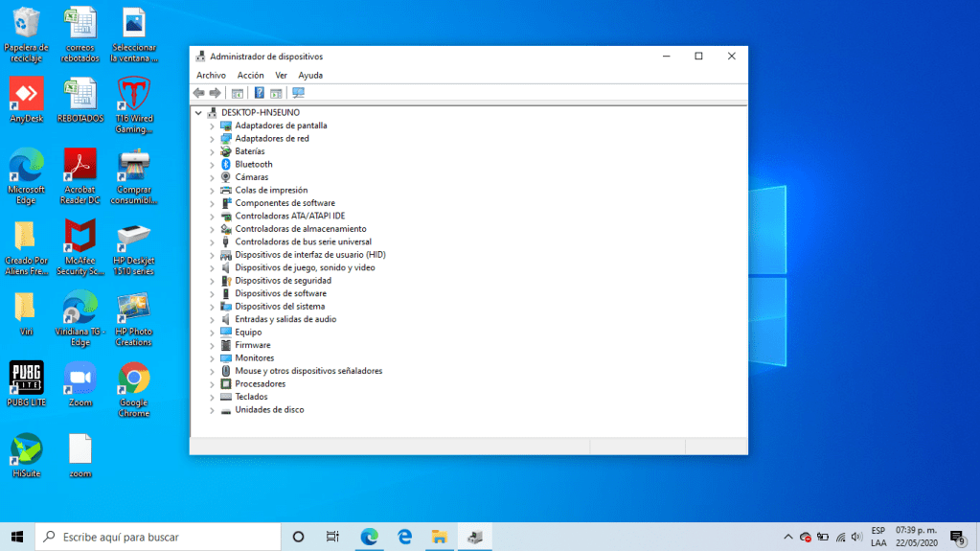Click the volume speaker icon in system tray

856,537
